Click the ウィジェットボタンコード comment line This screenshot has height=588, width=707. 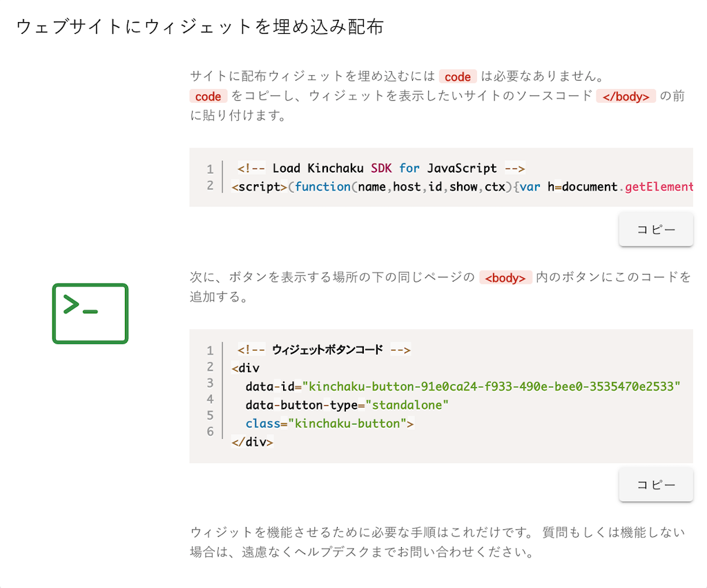tap(324, 350)
